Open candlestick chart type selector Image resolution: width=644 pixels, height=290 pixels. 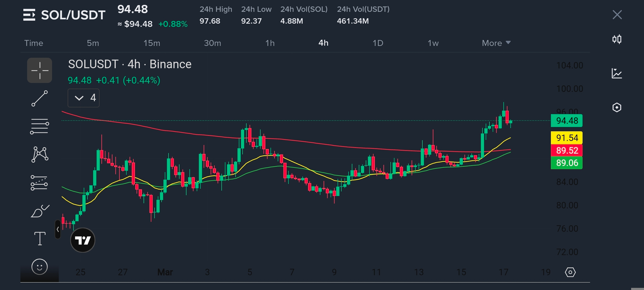point(617,39)
